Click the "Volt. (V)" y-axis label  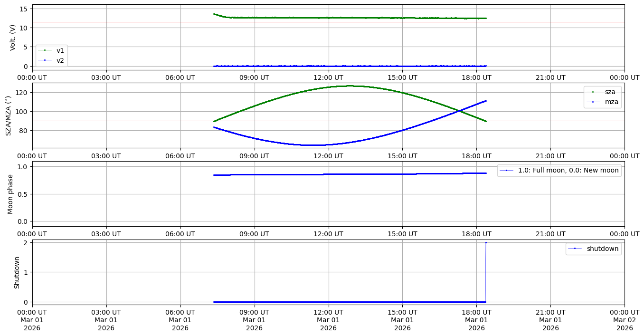[x=13, y=38]
